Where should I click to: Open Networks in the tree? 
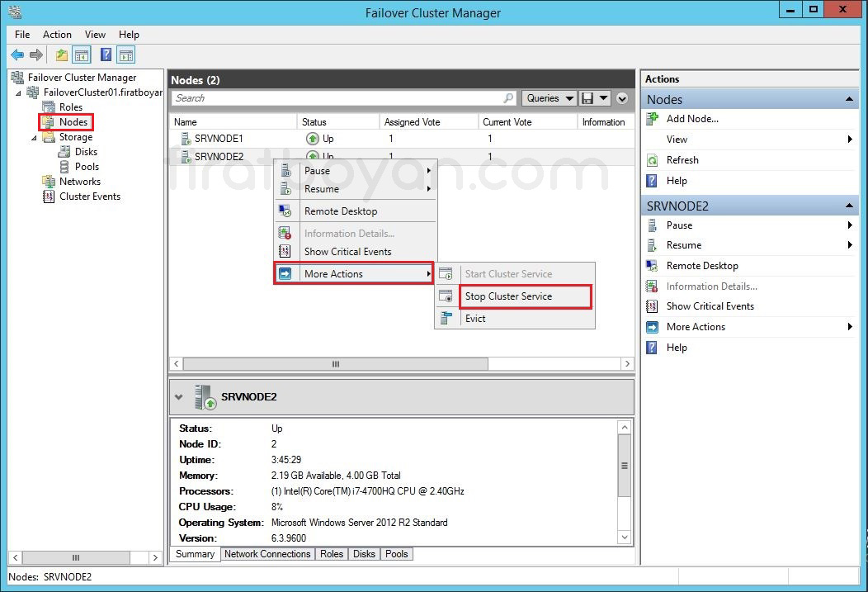[x=80, y=182]
